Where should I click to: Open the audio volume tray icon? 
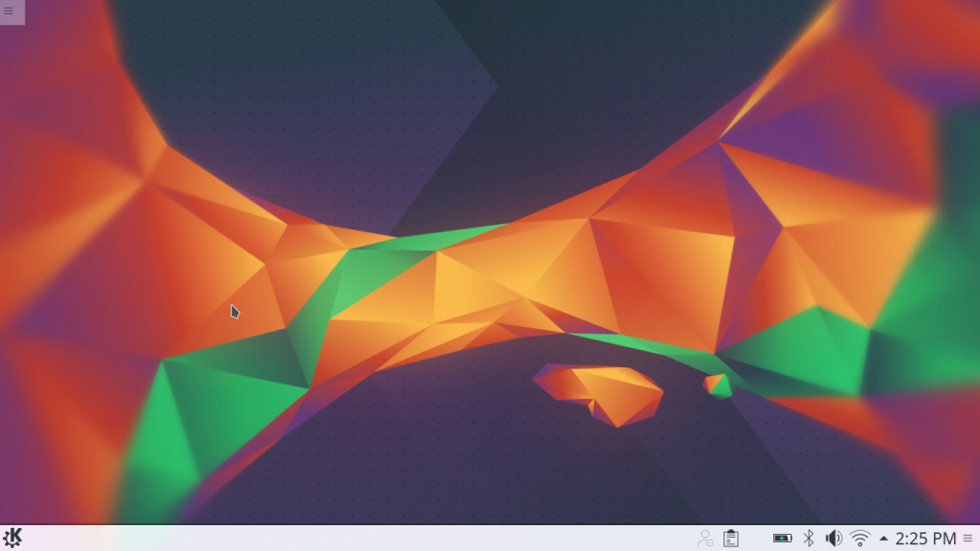pos(834,538)
